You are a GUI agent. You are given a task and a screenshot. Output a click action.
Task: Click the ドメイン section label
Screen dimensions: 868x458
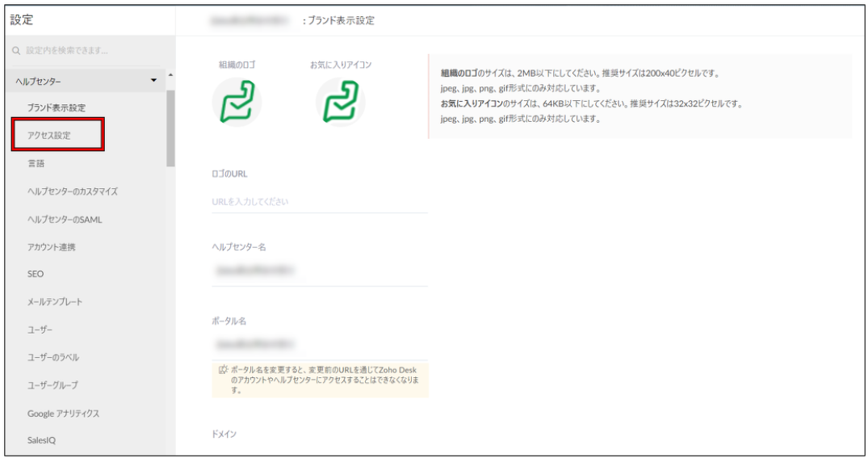tap(224, 434)
